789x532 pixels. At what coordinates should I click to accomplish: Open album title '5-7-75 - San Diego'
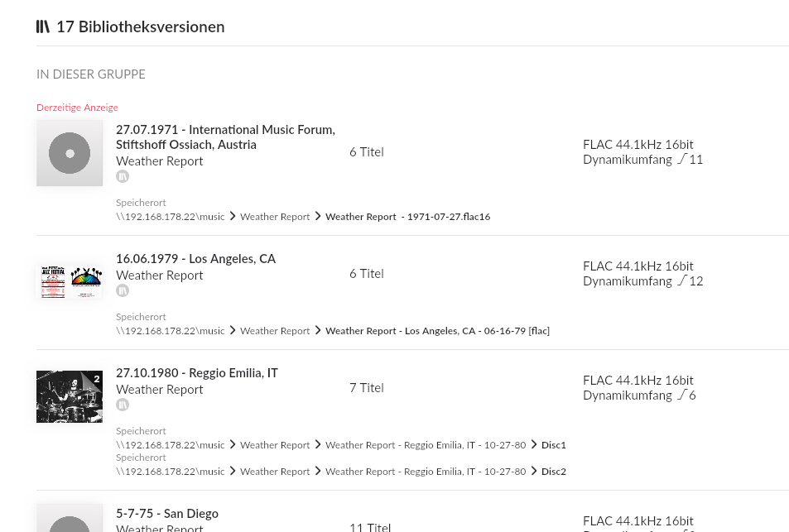pyautogui.click(x=167, y=514)
